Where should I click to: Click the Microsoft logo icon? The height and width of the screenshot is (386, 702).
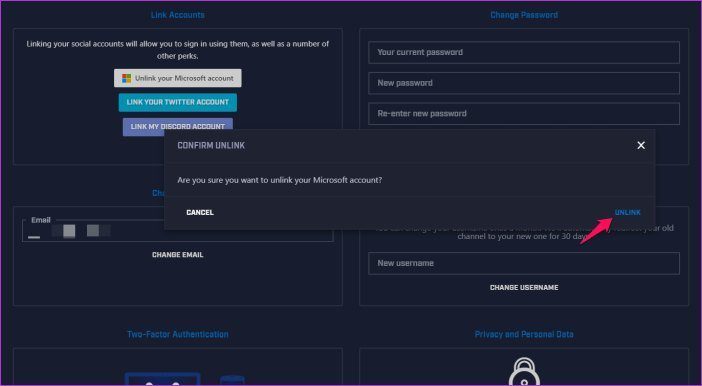pos(127,78)
